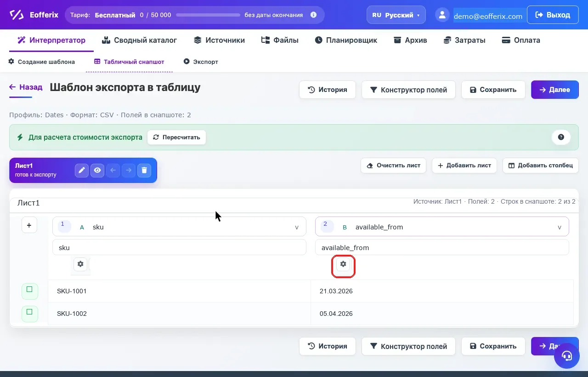Click Добавить столбец button
This screenshot has height=377, width=588.
tap(541, 166)
